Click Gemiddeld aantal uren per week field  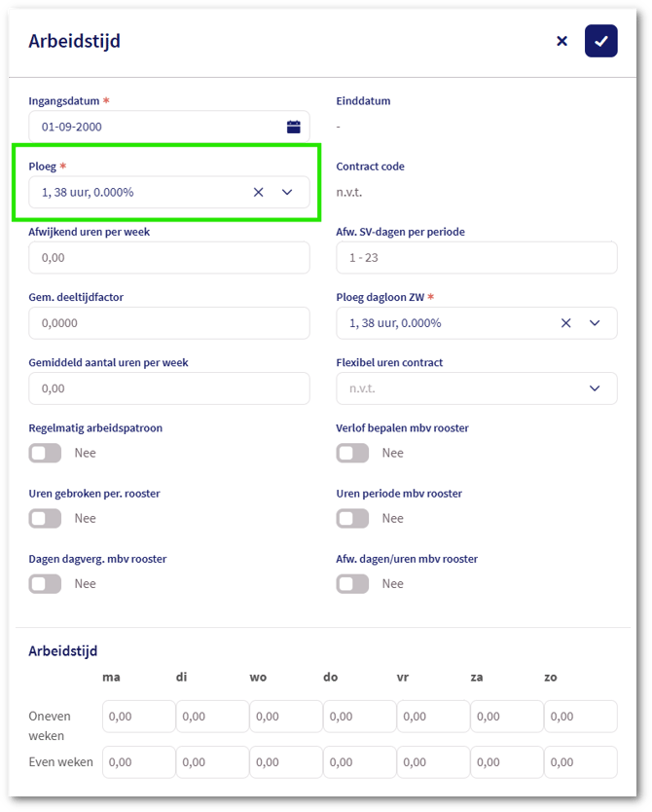pyautogui.click(x=169, y=388)
